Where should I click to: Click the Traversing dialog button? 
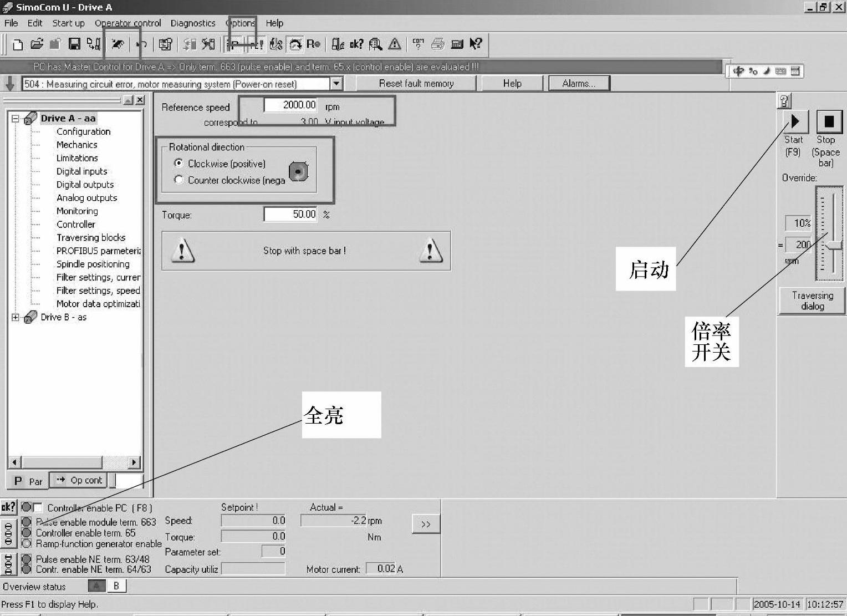[812, 301]
